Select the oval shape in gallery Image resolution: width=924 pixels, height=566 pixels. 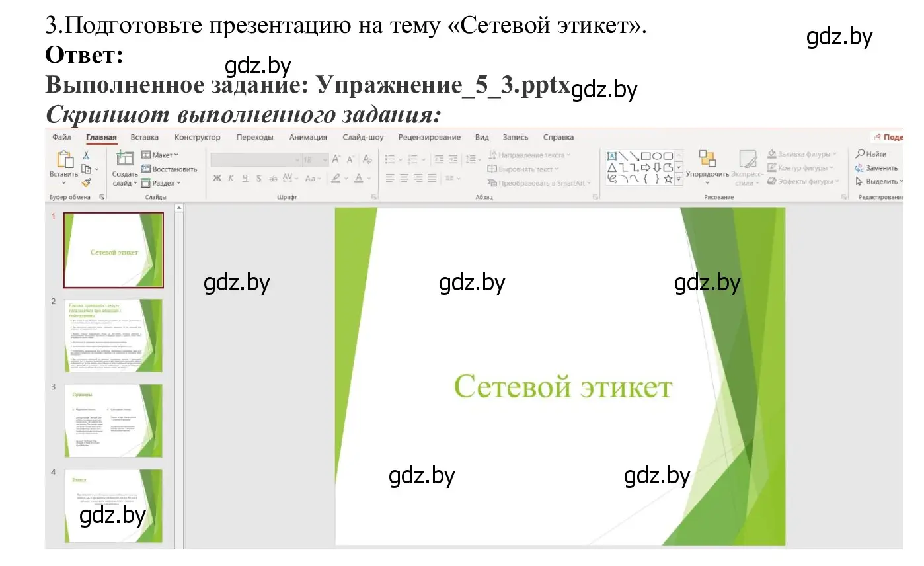point(657,156)
